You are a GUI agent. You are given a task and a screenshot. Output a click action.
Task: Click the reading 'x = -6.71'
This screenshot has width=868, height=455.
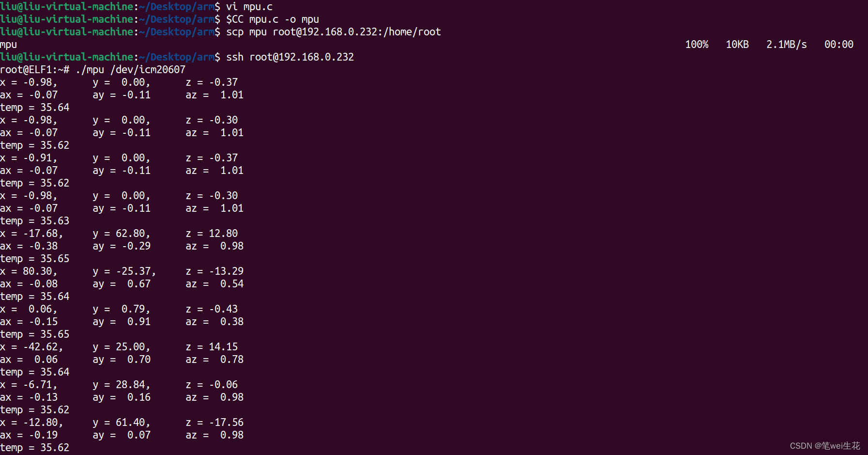click(27, 385)
